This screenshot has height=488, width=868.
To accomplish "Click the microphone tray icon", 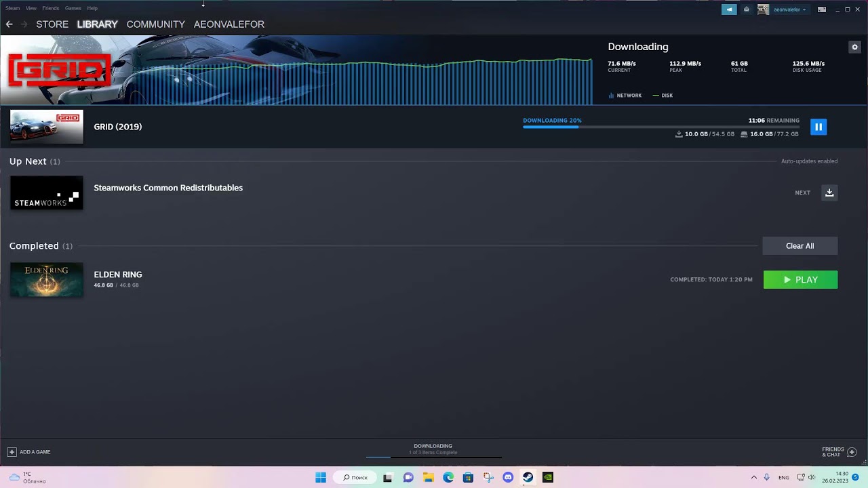I will [x=767, y=477].
